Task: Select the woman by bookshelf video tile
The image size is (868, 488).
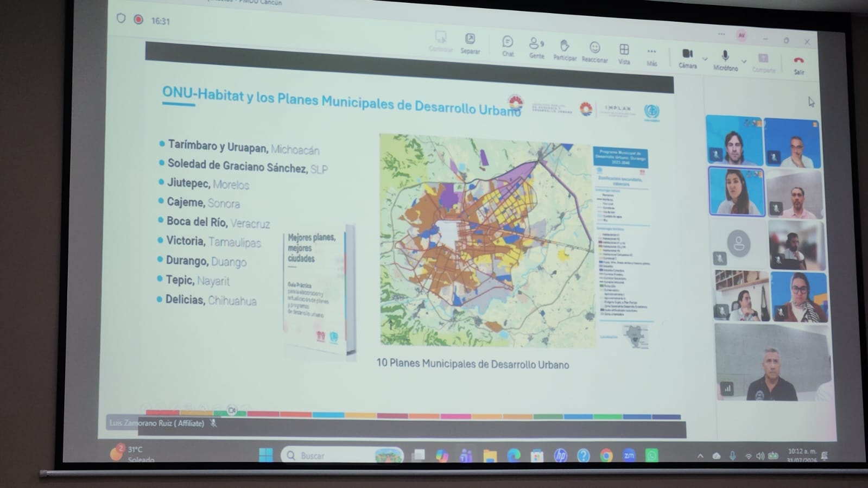Action: pyautogui.click(x=742, y=296)
